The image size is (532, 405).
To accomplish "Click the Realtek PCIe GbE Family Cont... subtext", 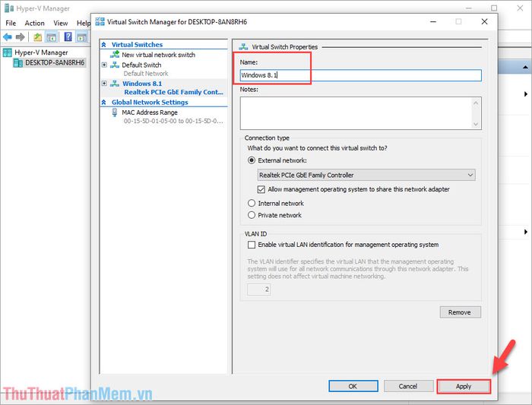I will pyautogui.click(x=174, y=92).
